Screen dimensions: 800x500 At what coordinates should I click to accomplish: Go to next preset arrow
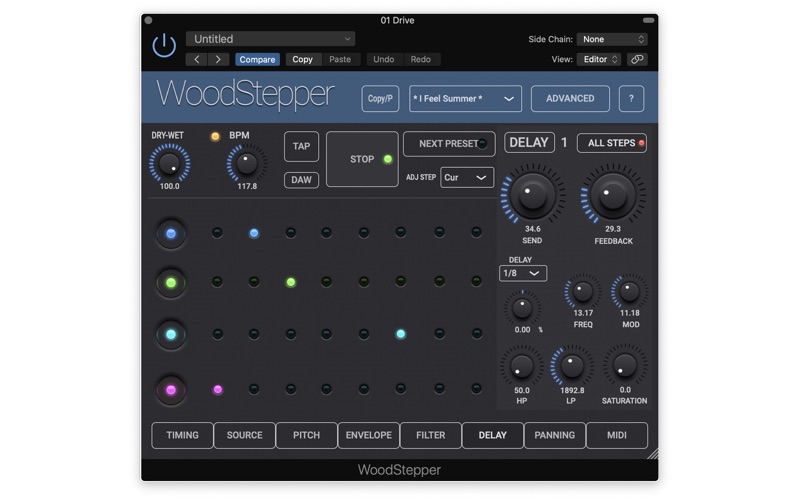218,60
